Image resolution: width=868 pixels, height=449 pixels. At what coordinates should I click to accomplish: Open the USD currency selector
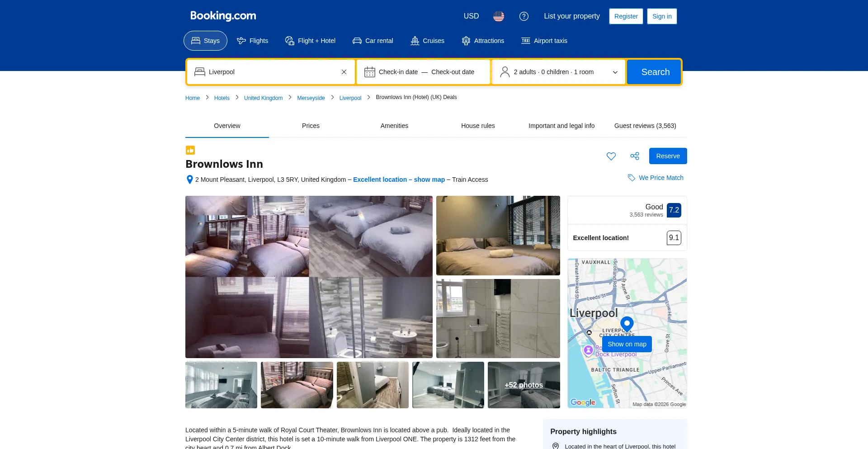(x=471, y=16)
